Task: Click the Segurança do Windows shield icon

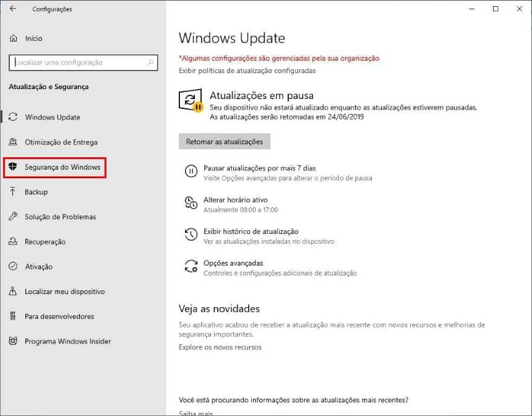Action: pos(13,167)
